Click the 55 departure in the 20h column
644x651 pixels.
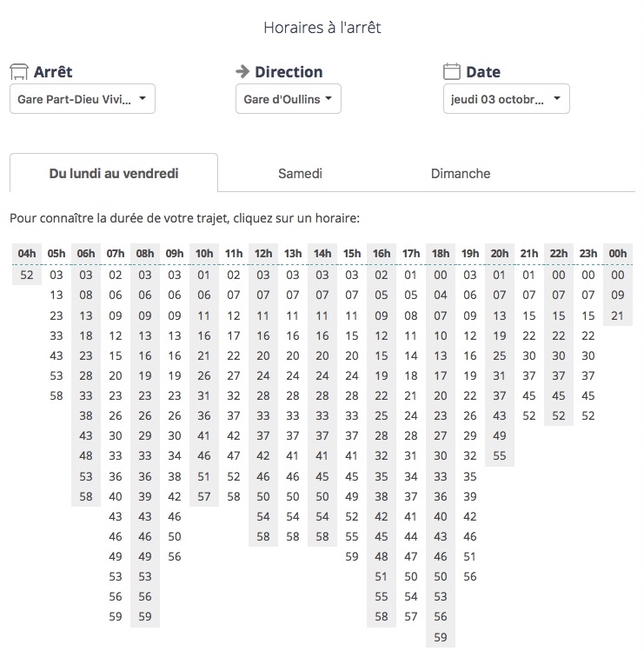(500, 455)
